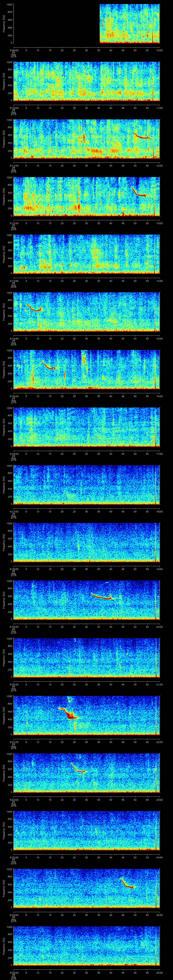Click the 26:00 end time label

tap(159, 972)
